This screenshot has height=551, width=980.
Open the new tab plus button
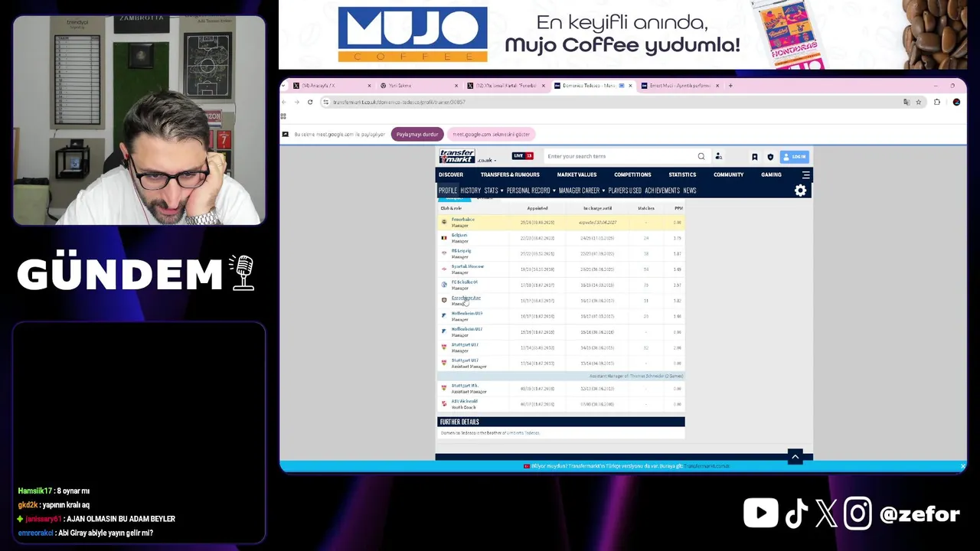click(x=730, y=86)
